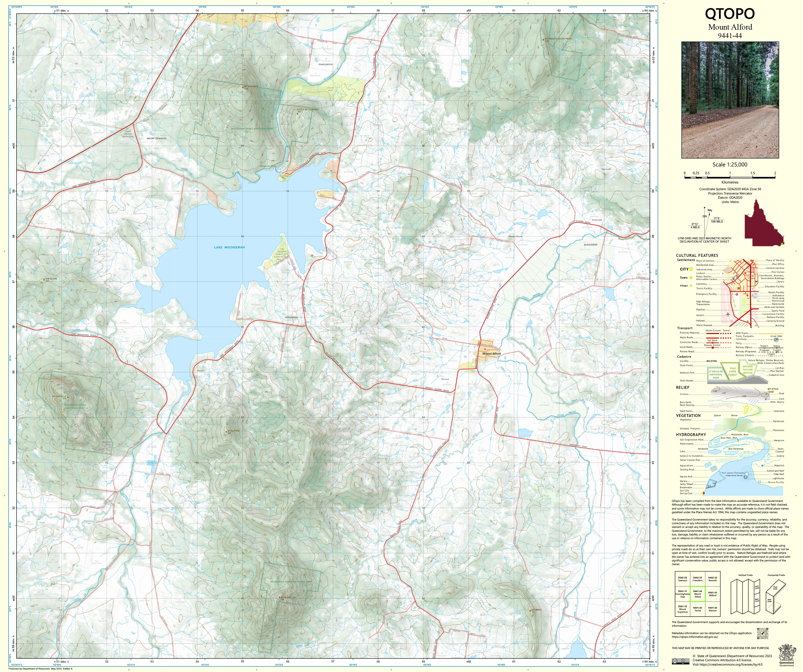Click the 'Coordinate System: GDA2020 MGA Zone 56' line
This screenshot has height=672, width=803.
[730, 189]
